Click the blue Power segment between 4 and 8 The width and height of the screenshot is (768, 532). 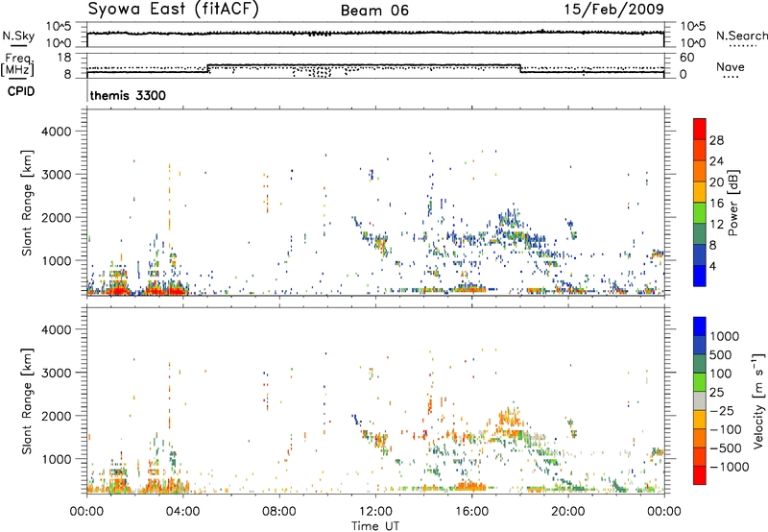pos(700,254)
